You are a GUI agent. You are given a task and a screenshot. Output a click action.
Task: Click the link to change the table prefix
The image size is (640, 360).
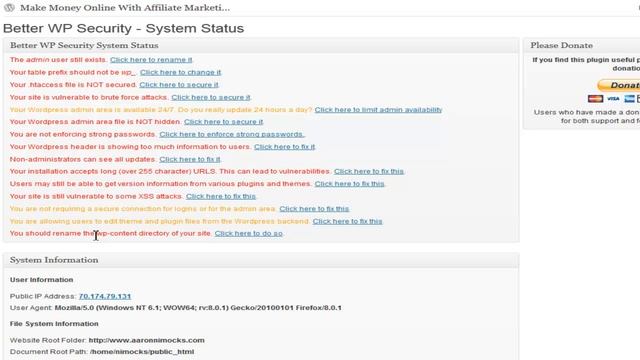[180, 72]
